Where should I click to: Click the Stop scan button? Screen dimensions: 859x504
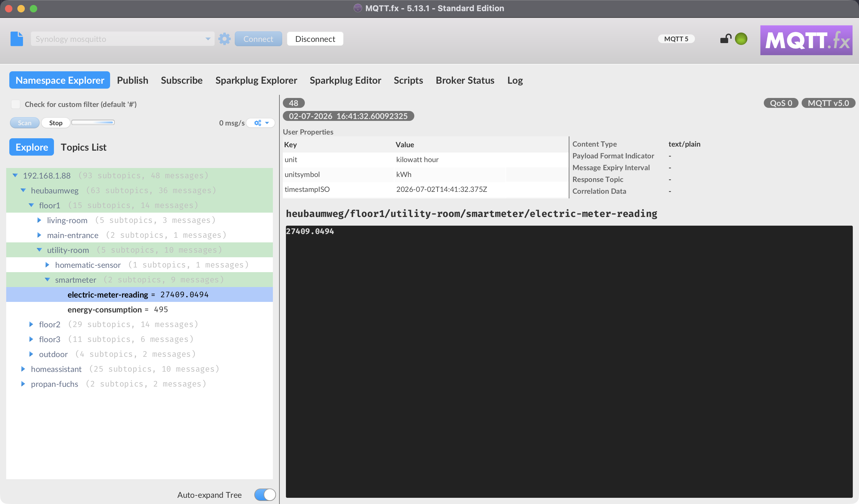tap(56, 123)
